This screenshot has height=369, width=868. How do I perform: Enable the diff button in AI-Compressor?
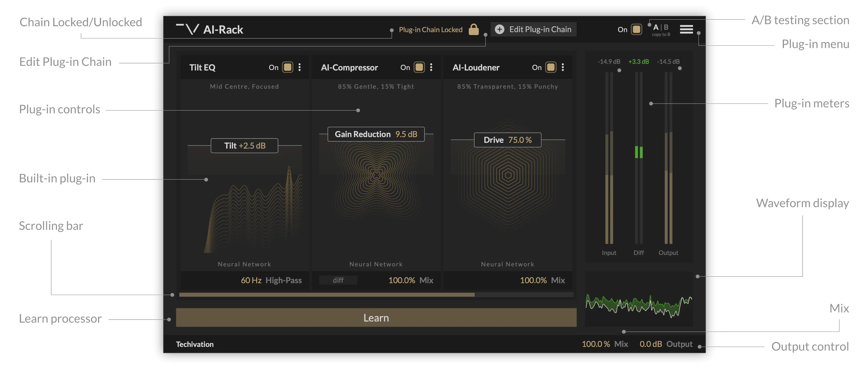338,280
